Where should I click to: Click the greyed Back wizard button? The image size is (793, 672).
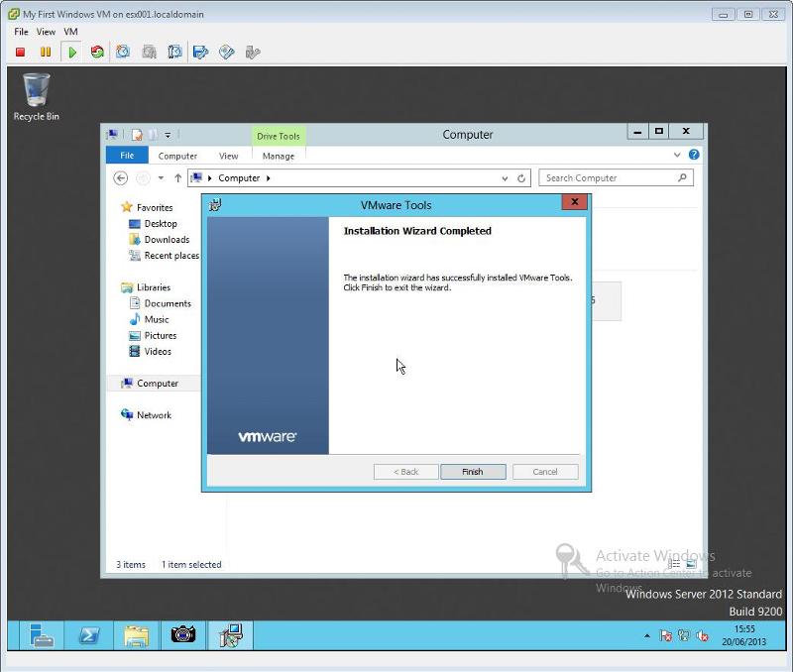point(405,472)
